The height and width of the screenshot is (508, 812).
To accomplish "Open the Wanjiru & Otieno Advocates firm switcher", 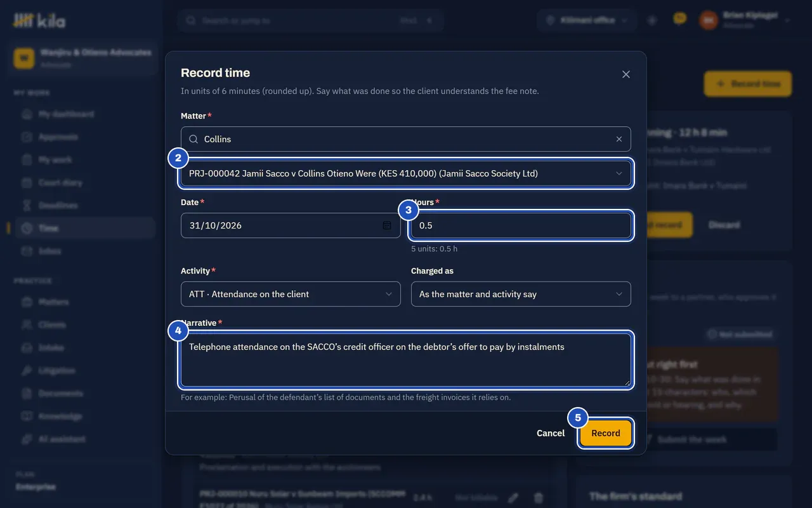I will point(83,58).
